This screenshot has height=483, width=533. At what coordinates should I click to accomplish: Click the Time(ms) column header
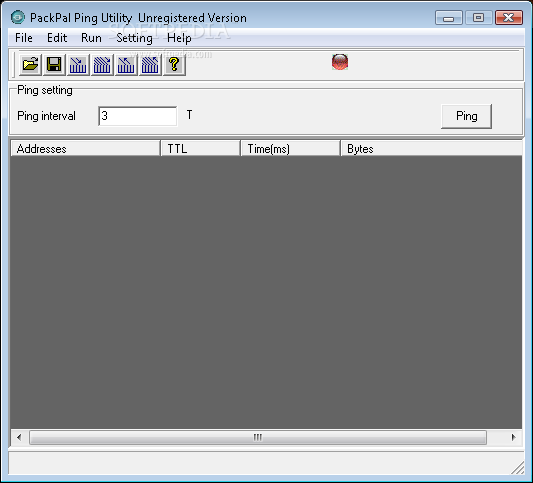point(290,149)
